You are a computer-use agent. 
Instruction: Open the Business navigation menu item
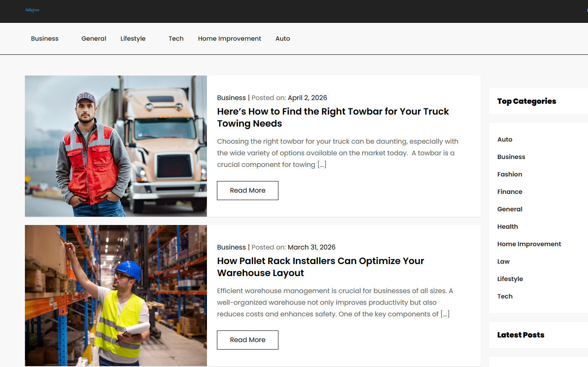(45, 39)
